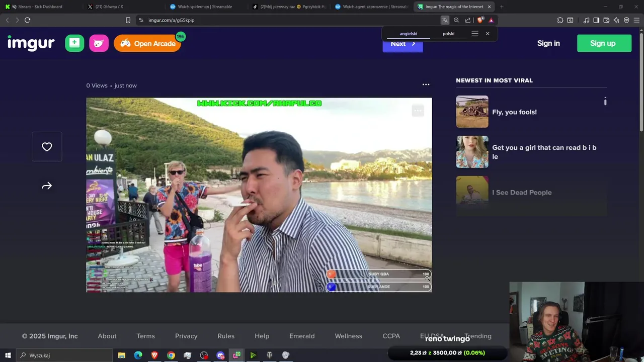This screenshot has width=644, height=362.
Task: Go back in browser history
Action: (x=7, y=20)
